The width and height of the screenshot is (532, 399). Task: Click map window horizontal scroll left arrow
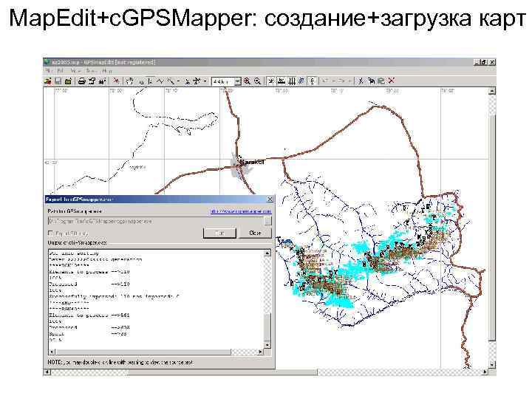click(x=47, y=372)
